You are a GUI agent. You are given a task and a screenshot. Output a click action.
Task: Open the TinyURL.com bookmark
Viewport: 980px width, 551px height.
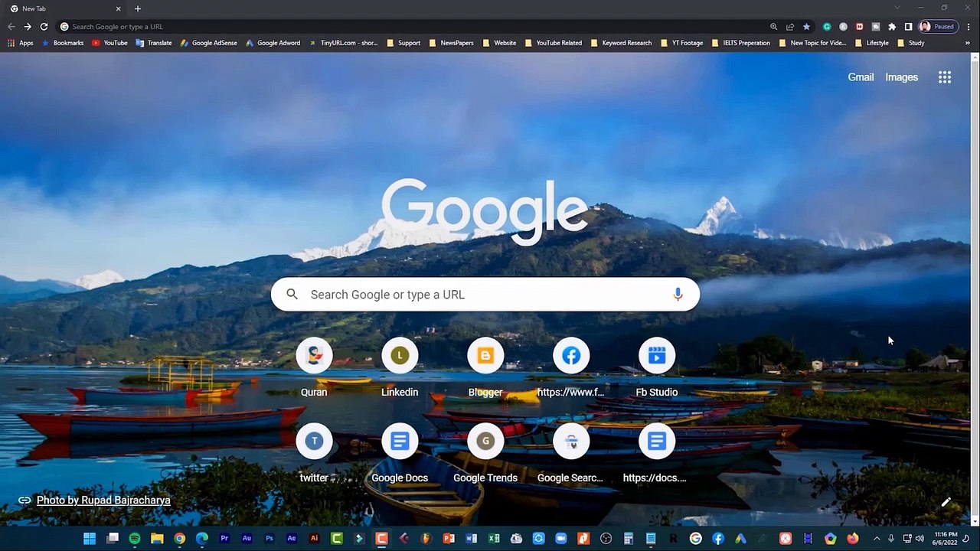[343, 43]
